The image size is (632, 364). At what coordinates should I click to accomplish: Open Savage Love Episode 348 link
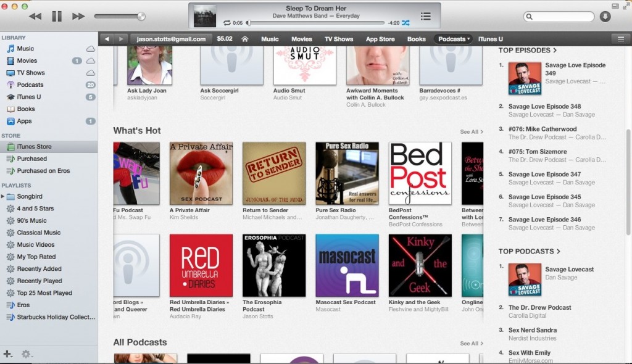click(544, 106)
